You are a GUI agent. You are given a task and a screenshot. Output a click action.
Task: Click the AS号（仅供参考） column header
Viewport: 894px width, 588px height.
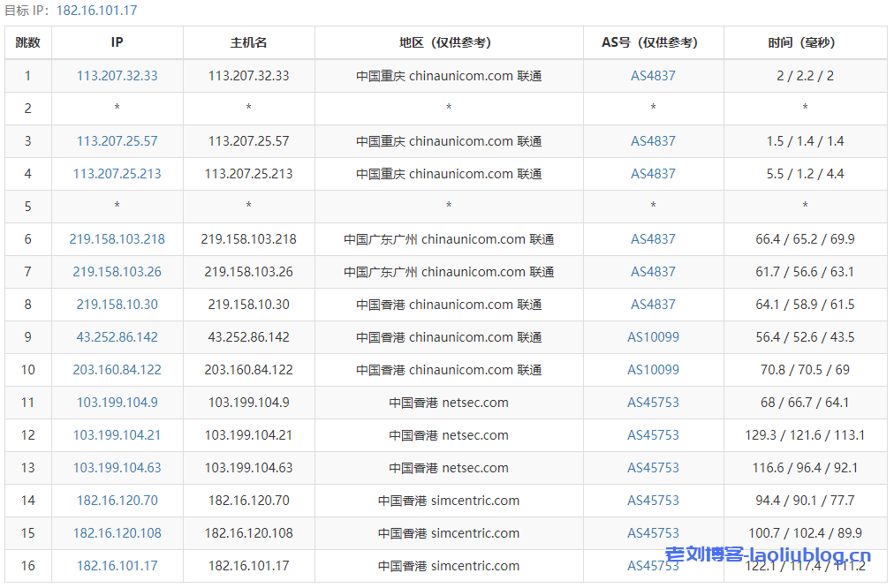coord(653,42)
